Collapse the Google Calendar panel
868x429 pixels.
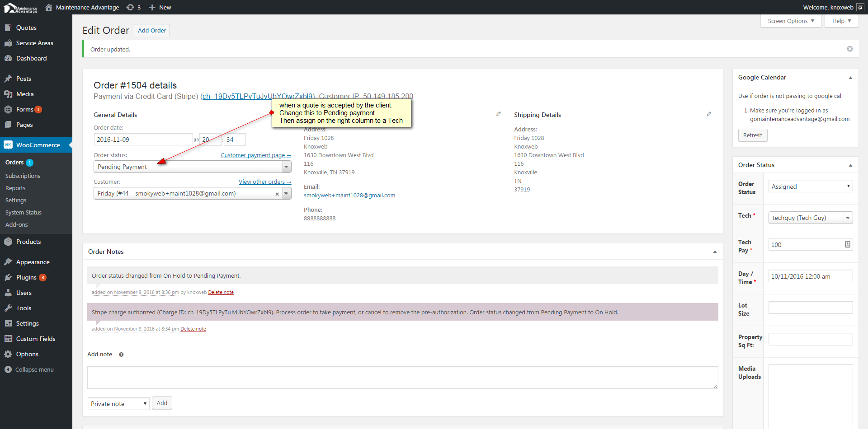850,78
